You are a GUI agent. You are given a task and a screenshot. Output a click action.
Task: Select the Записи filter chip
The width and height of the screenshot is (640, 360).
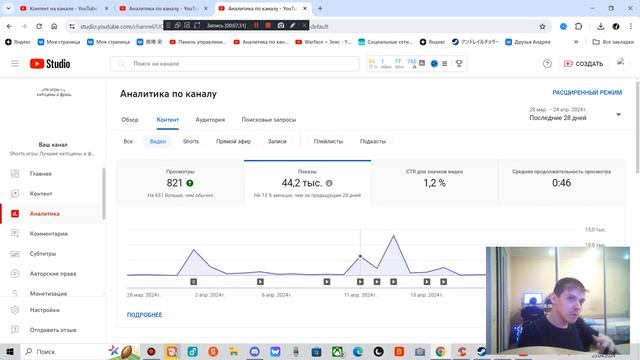277,141
